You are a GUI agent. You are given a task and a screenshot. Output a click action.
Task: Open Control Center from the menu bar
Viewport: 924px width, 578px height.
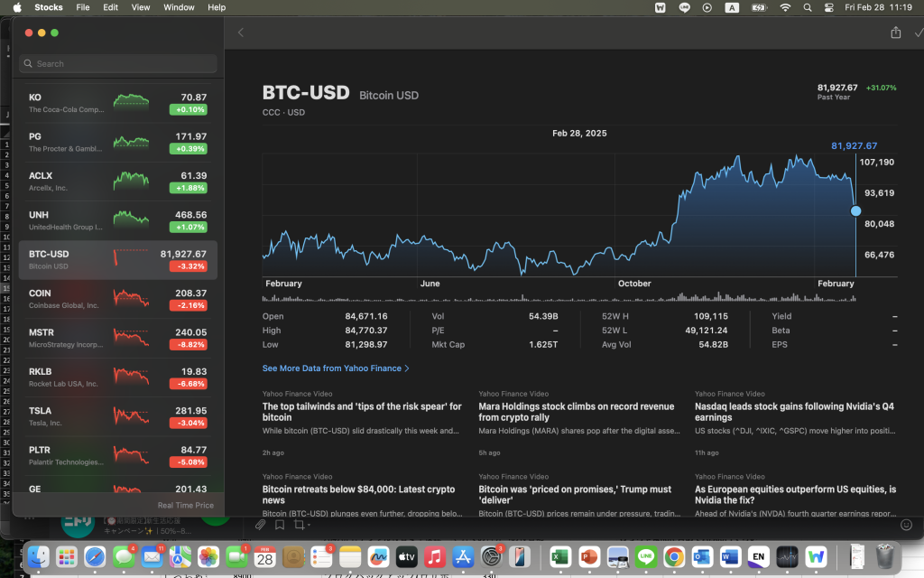pyautogui.click(x=828, y=7)
